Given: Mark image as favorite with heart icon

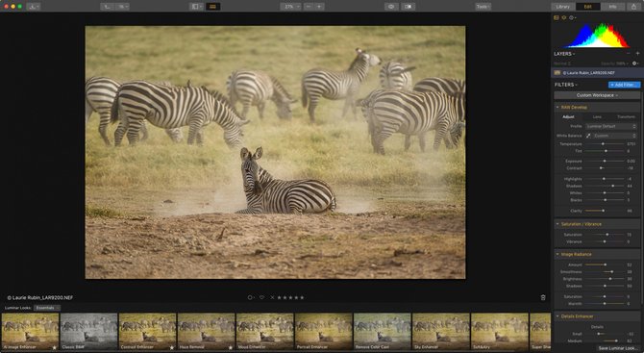Looking at the screenshot, I should click(x=261, y=297).
